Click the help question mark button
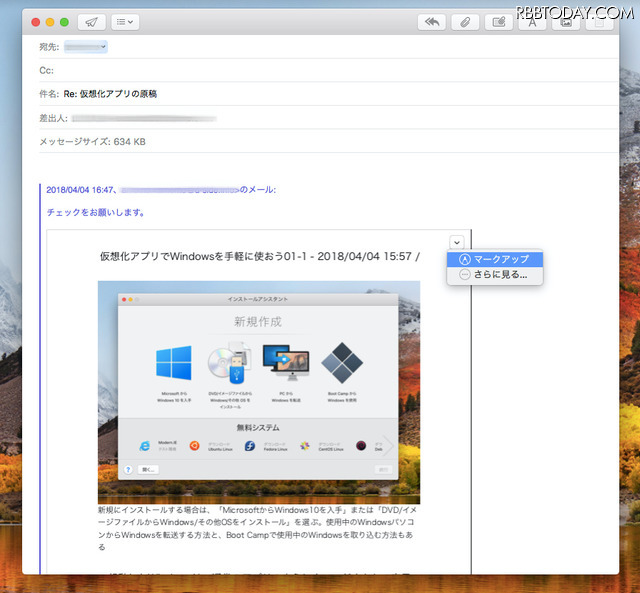Viewport: 640px width, 593px height. point(128,469)
